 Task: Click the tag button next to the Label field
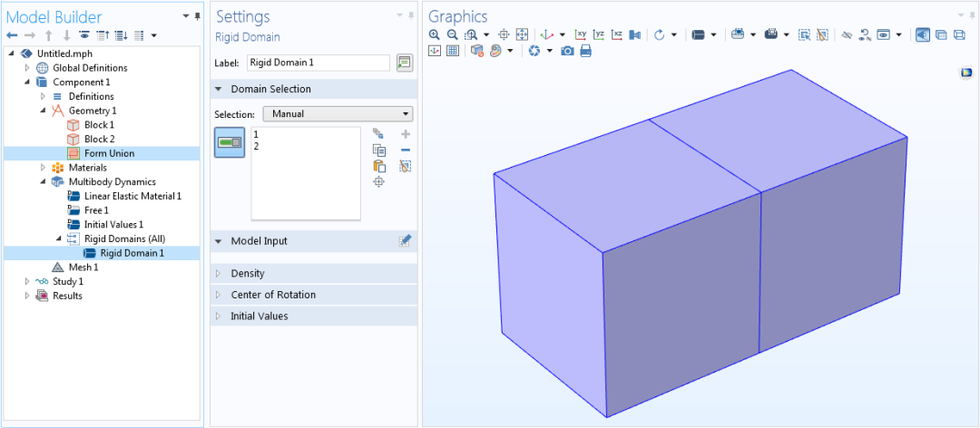click(405, 63)
